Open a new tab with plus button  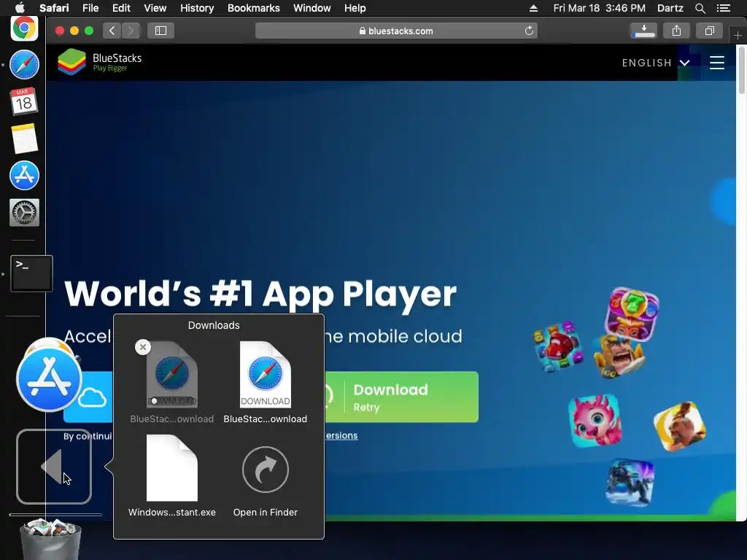[738, 35]
